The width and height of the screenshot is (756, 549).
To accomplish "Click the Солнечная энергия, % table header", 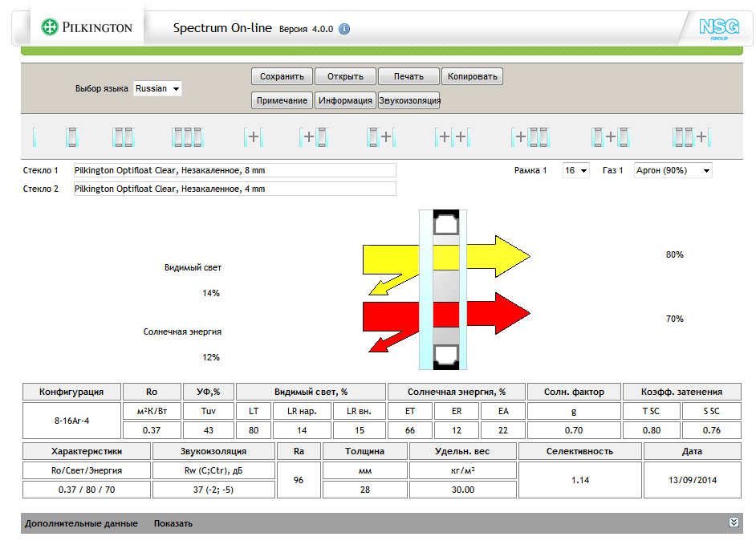I will click(x=456, y=392).
